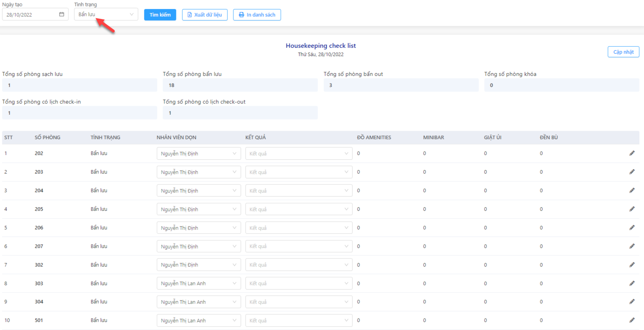644x330 pixels.
Task: Click the Xuất dữ liệu export button
Action: pos(205,15)
